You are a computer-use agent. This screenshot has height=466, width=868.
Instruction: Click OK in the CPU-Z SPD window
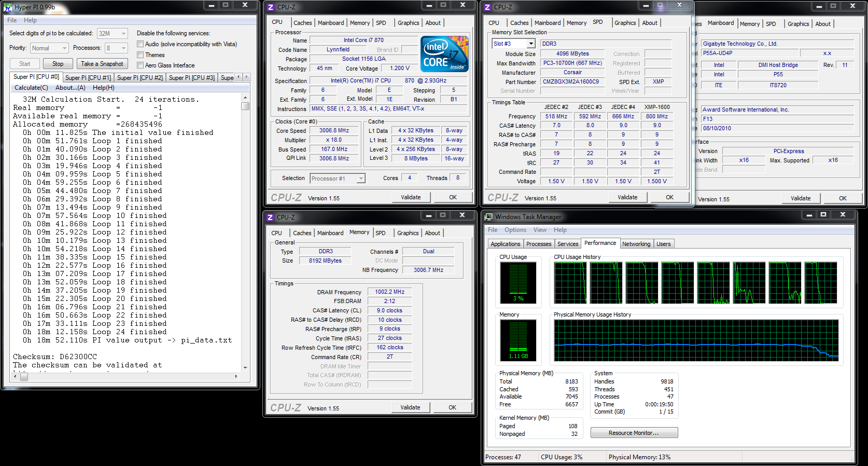pos(669,197)
